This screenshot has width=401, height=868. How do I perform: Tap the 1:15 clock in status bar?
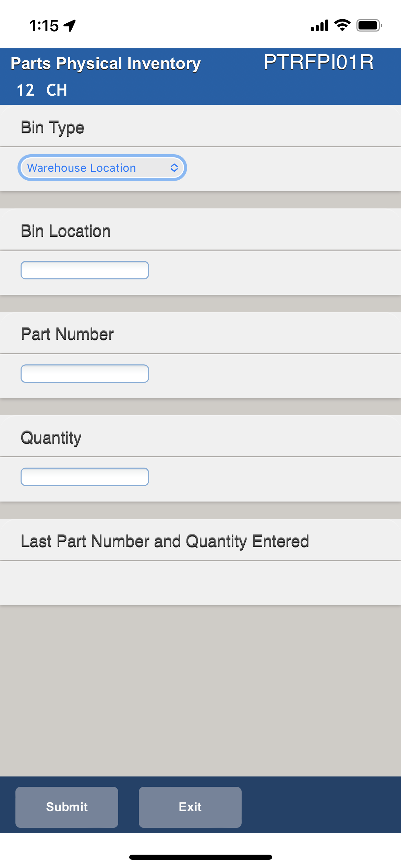click(44, 26)
